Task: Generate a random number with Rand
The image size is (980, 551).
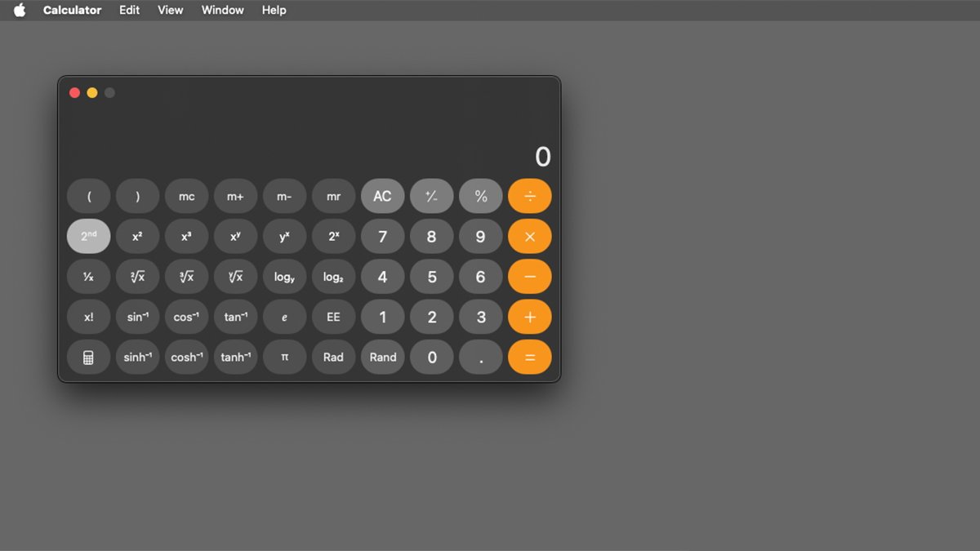Action: pos(382,358)
